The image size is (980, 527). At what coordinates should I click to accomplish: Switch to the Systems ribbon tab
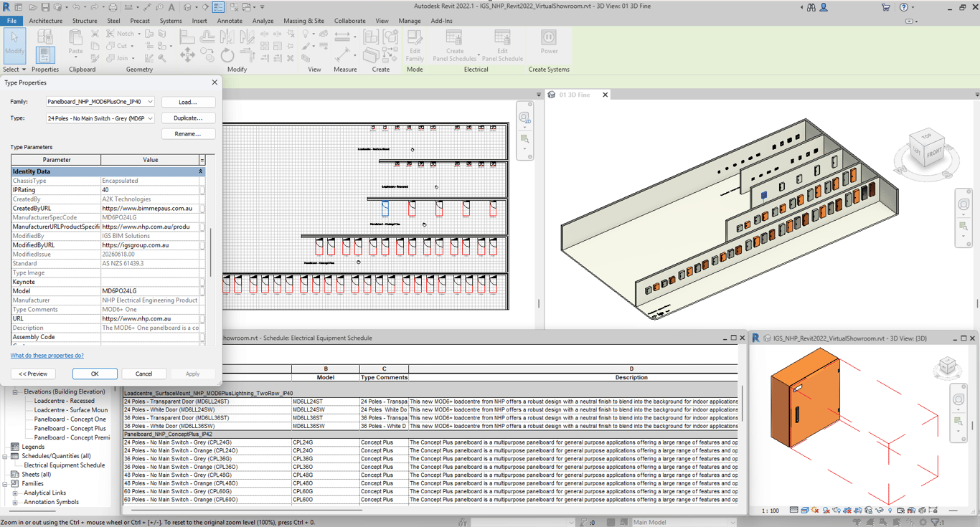(x=171, y=21)
